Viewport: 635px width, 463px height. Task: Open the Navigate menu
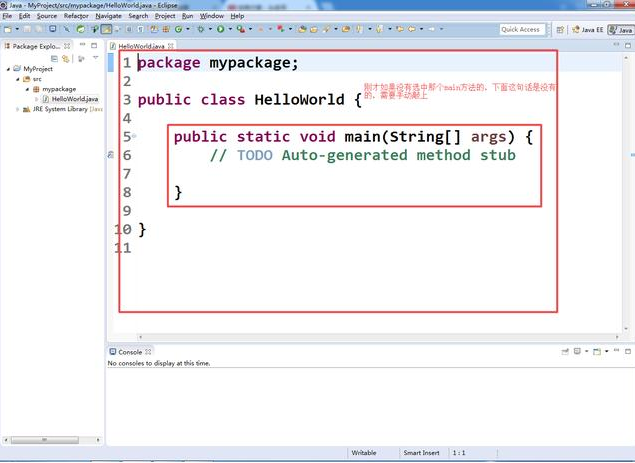(108, 16)
